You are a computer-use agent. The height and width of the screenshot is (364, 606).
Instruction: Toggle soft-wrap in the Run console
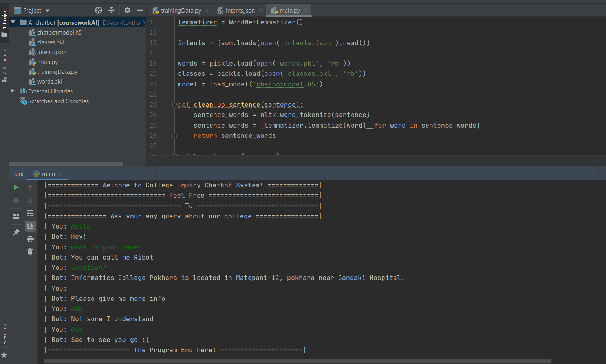tap(30, 213)
